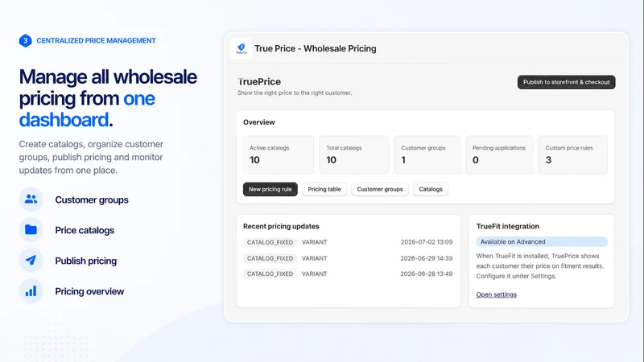The width and height of the screenshot is (644, 362).
Task: Click VARIANT in the 2026-07-02 13:09 row
Action: coord(314,242)
